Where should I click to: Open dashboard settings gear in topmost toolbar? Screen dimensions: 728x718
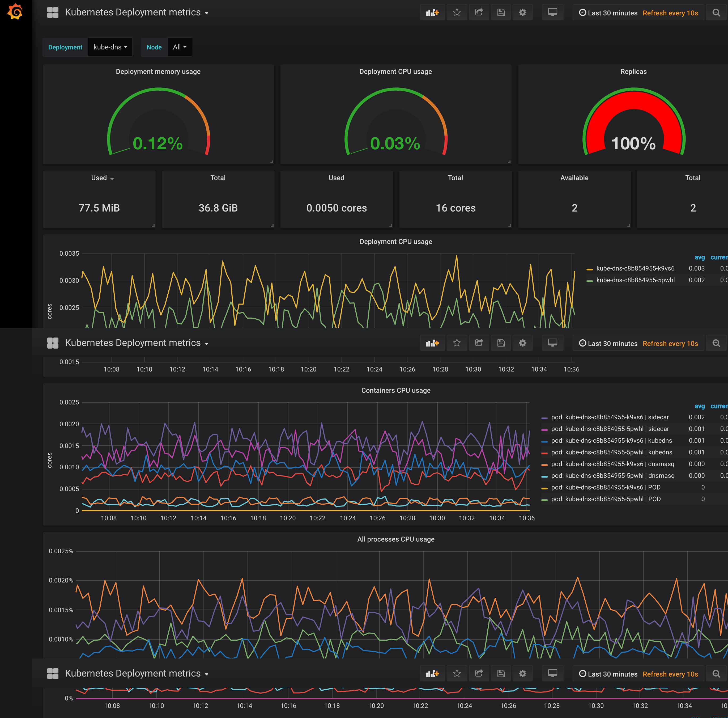tap(522, 12)
